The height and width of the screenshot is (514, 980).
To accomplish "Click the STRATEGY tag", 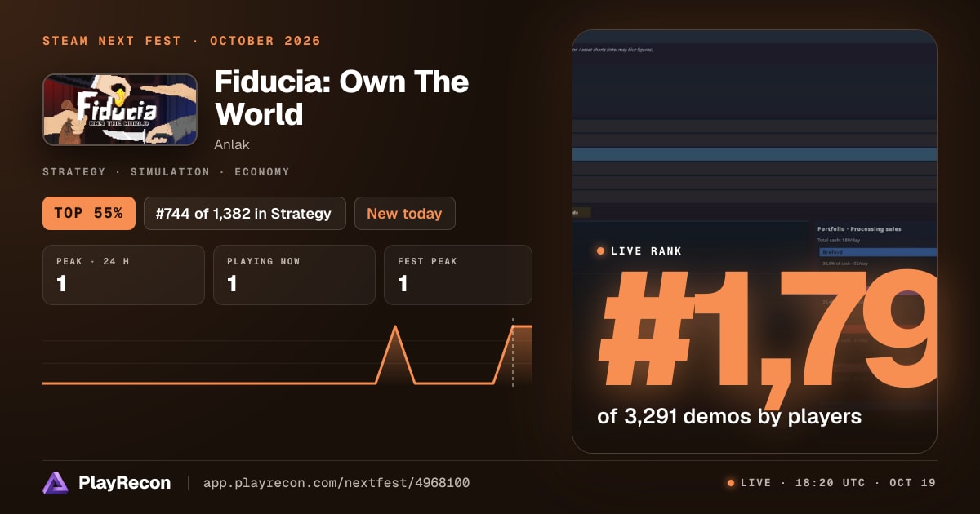I will pyautogui.click(x=74, y=172).
